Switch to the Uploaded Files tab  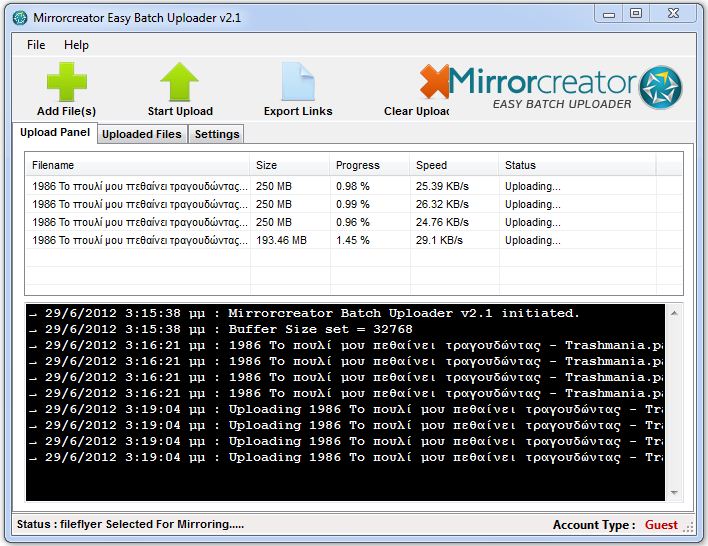point(142,134)
